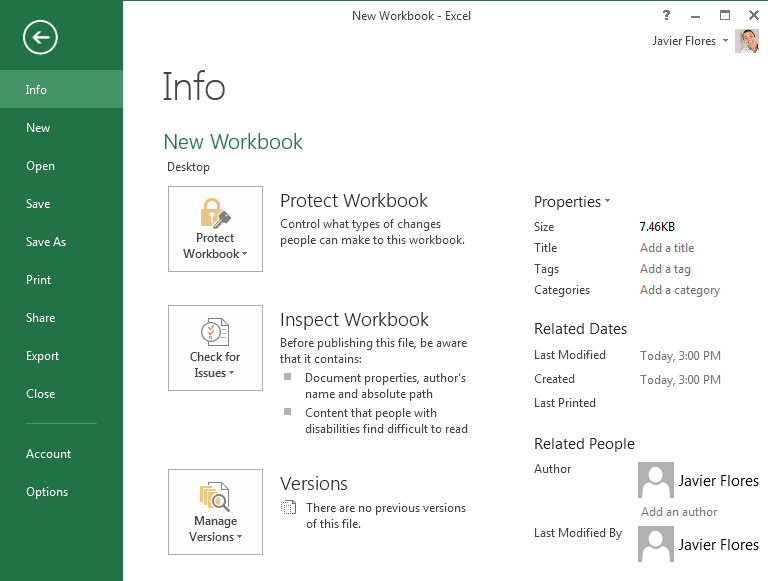
Task: Click Add a title field
Action: (667, 248)
